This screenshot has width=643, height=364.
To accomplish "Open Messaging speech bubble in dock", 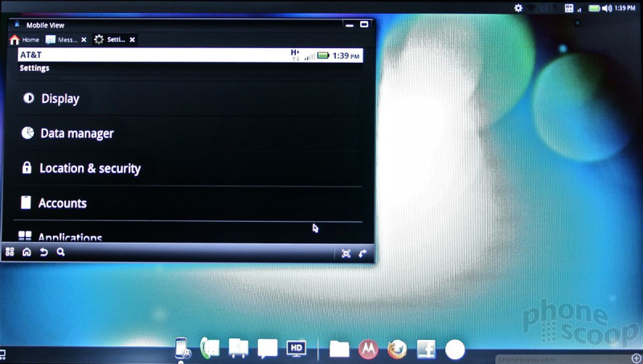I will (268, 350).
